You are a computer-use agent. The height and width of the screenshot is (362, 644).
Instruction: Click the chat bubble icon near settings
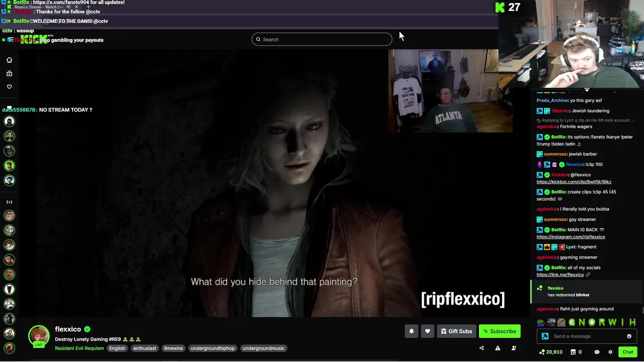click(597, 352)
